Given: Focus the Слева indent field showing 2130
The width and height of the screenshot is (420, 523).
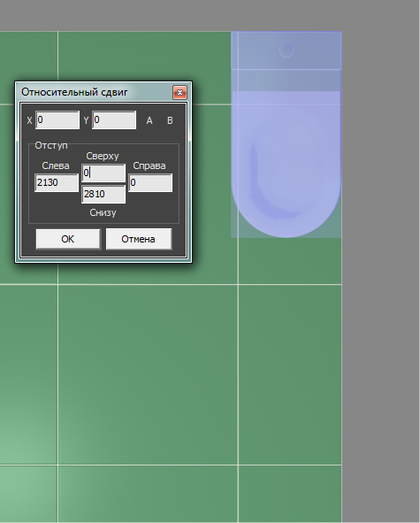Looking at the screenshot, I should tap(57, 182).
